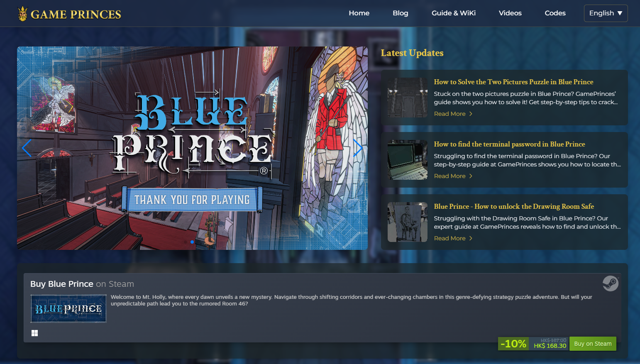Click the Two Pictures Puzzle thumbnail
Viewport: 640px width, 364px height.
[x=408, y=98]
